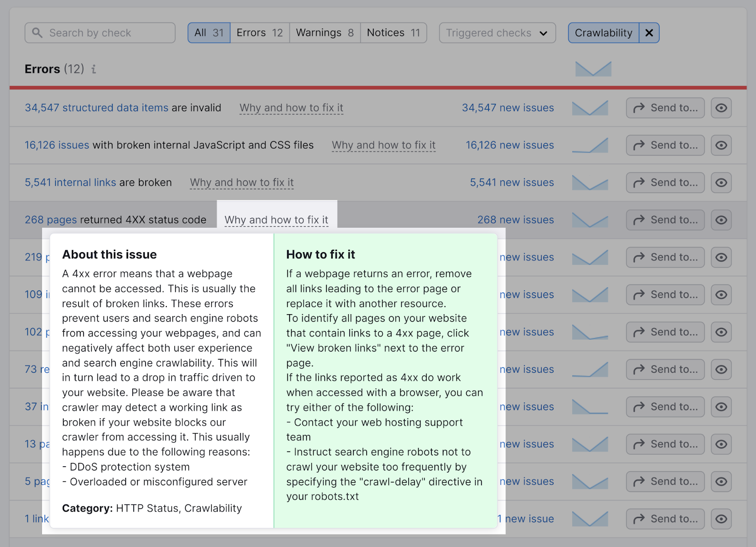Click the Search by check input field

[x=99, y=33]
